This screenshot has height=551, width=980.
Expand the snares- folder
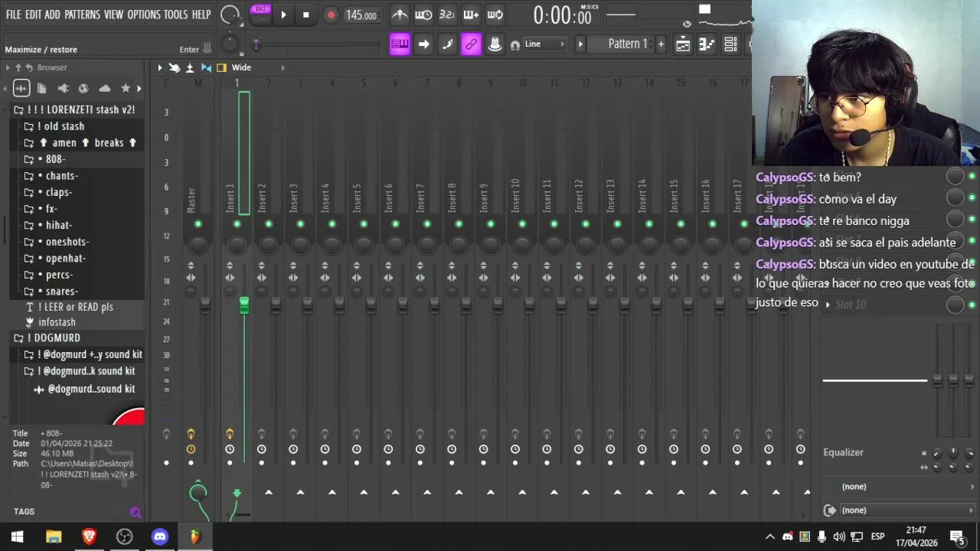(x=51, y=291)
